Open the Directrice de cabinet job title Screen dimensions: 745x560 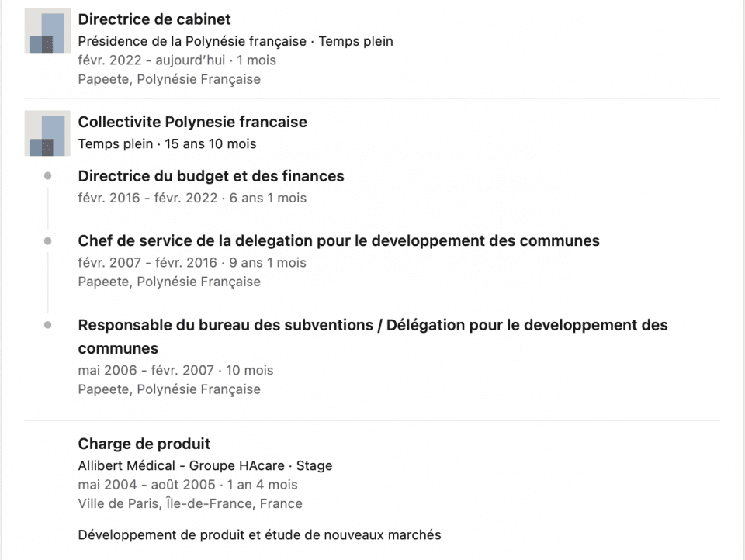154,19
